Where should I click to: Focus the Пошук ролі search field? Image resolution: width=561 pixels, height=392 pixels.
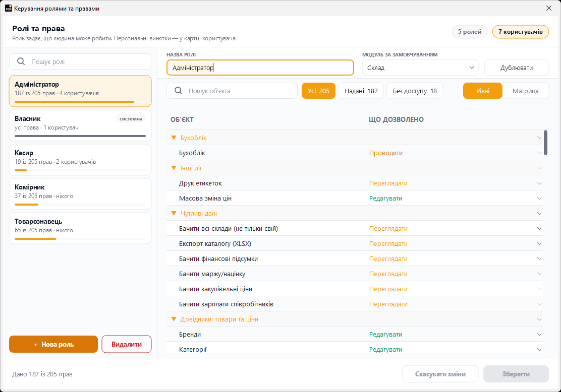(80, 61)
